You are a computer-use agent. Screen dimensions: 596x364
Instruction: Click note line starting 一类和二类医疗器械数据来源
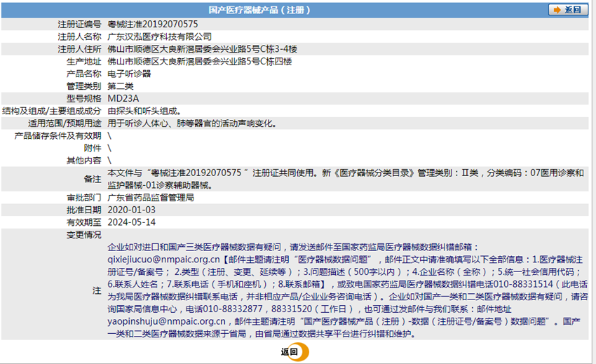coord(262,334)
